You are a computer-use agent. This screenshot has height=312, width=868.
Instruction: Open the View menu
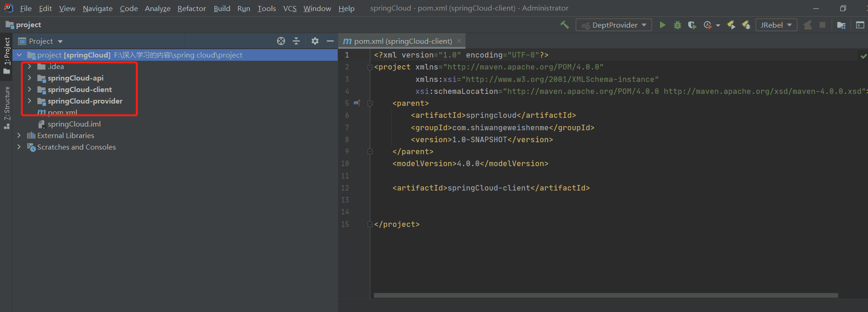click(x=67, y=8)
